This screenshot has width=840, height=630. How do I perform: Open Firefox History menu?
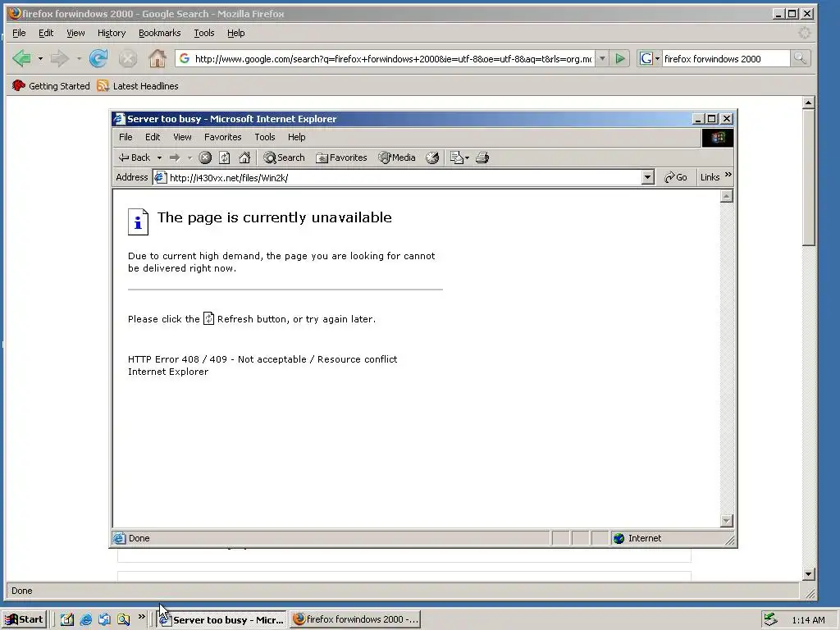(112, 33)
